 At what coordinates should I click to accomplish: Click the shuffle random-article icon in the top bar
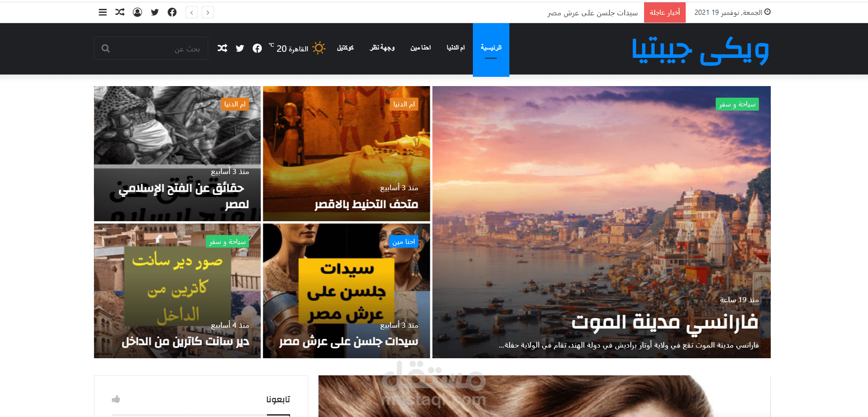[120, 12]
